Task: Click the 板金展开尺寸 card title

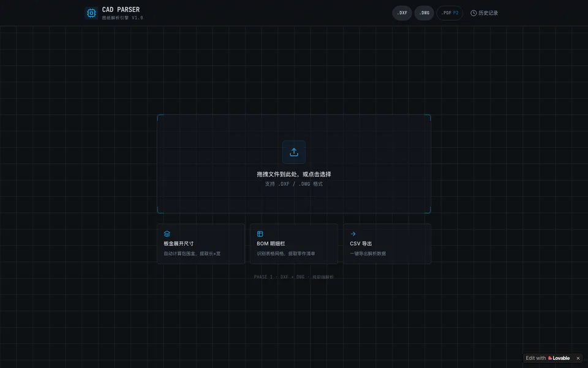Action: coord(178,243)
